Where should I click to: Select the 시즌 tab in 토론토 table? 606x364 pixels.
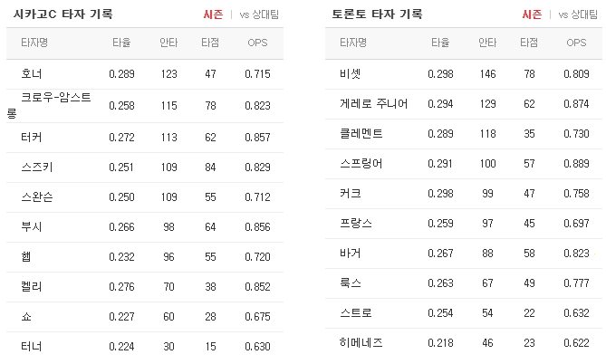click(x=532, y=14)
